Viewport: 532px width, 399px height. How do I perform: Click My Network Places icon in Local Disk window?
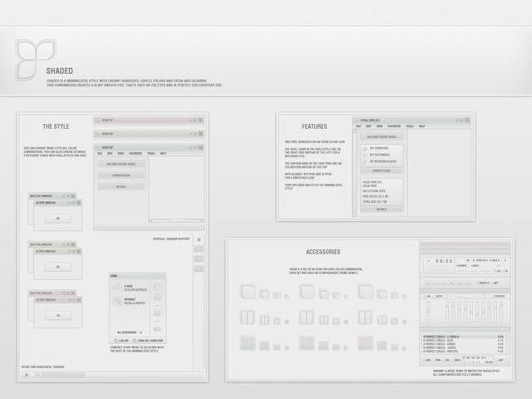365,162
